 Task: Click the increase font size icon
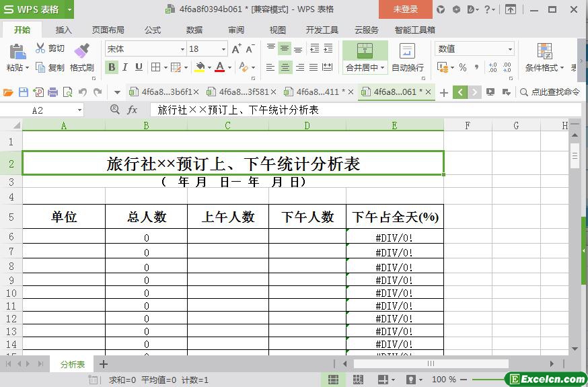pyautogui.click(x=236, y=48)
